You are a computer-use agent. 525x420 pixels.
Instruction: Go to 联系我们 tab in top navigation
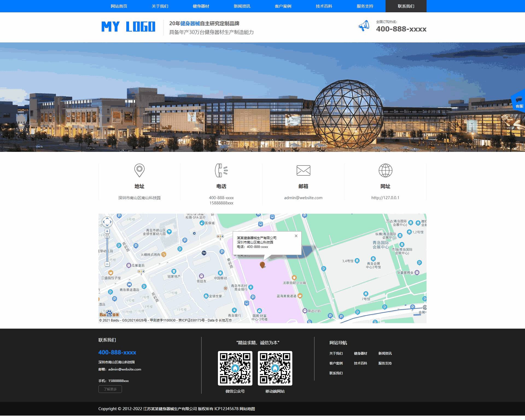coord(406,6)
